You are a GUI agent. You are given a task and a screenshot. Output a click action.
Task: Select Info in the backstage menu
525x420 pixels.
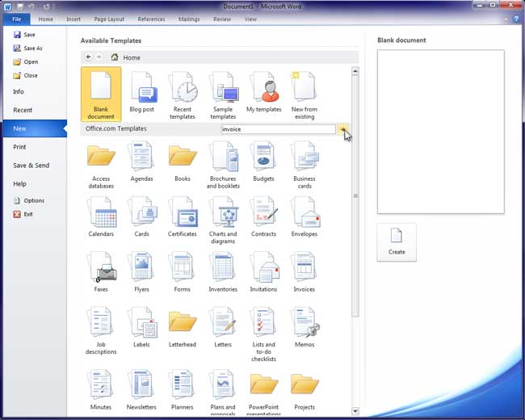coord(35,92)
